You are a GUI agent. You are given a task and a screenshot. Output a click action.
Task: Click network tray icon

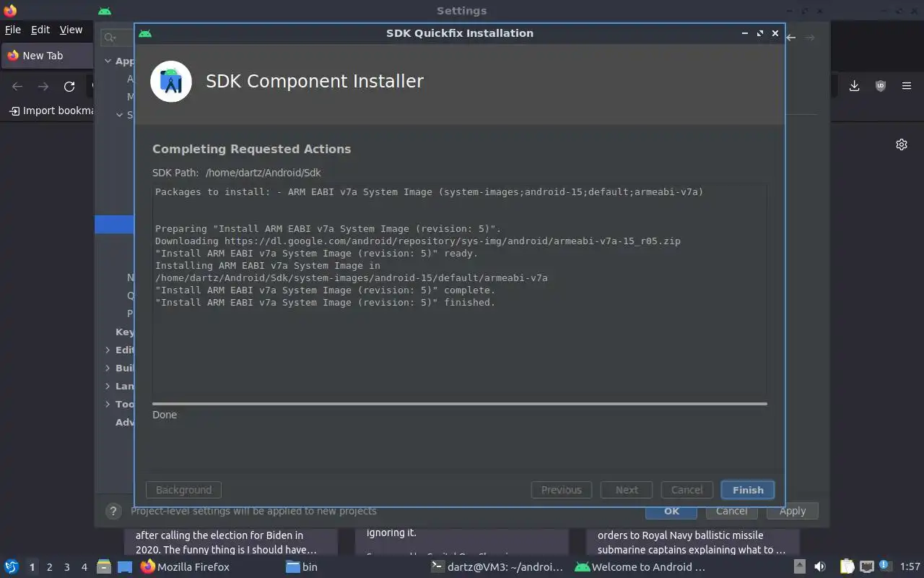867,567
